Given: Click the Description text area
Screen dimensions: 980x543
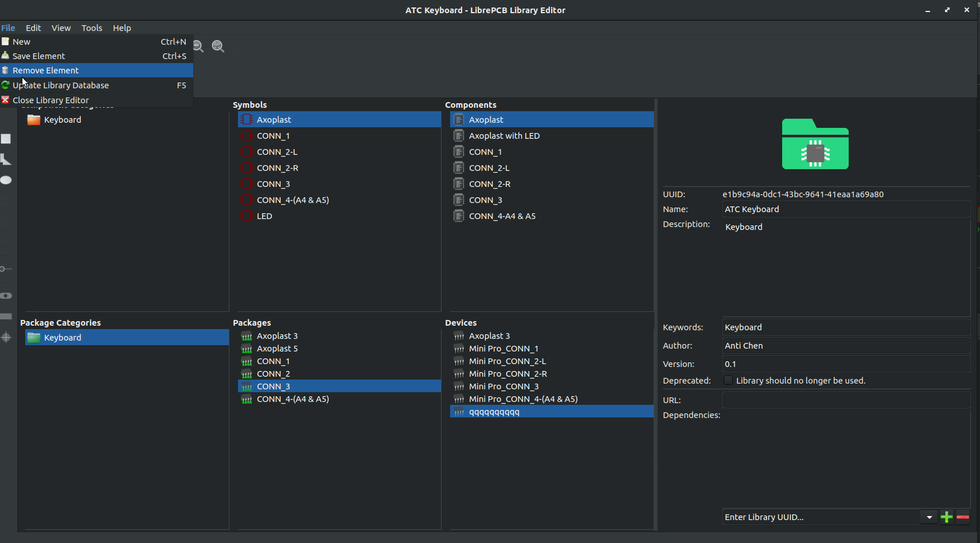Looking at the screenshot, I should (x=846, y=268).
